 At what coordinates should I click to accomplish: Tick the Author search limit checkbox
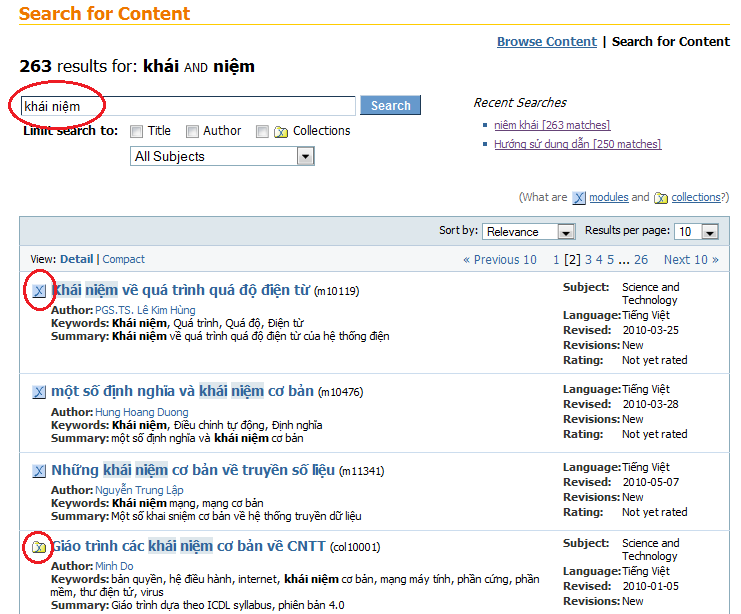pos(192,131)
